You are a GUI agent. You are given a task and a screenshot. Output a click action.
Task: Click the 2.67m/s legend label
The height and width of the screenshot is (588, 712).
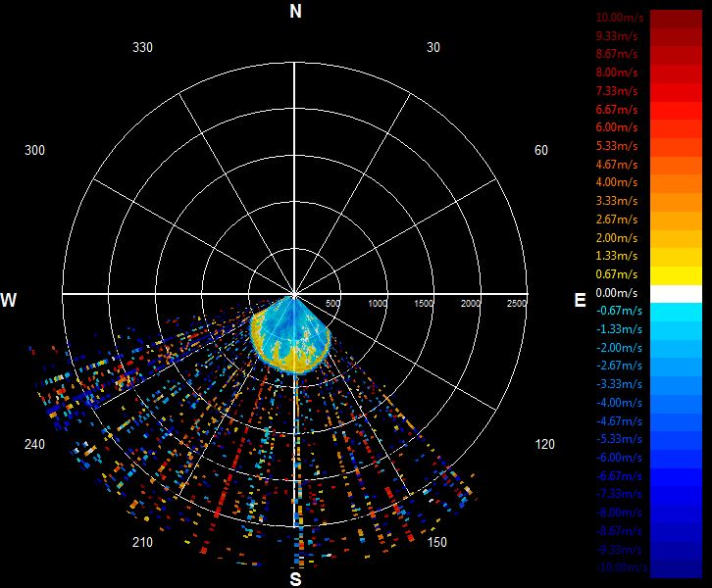click(x=617, y=220)
